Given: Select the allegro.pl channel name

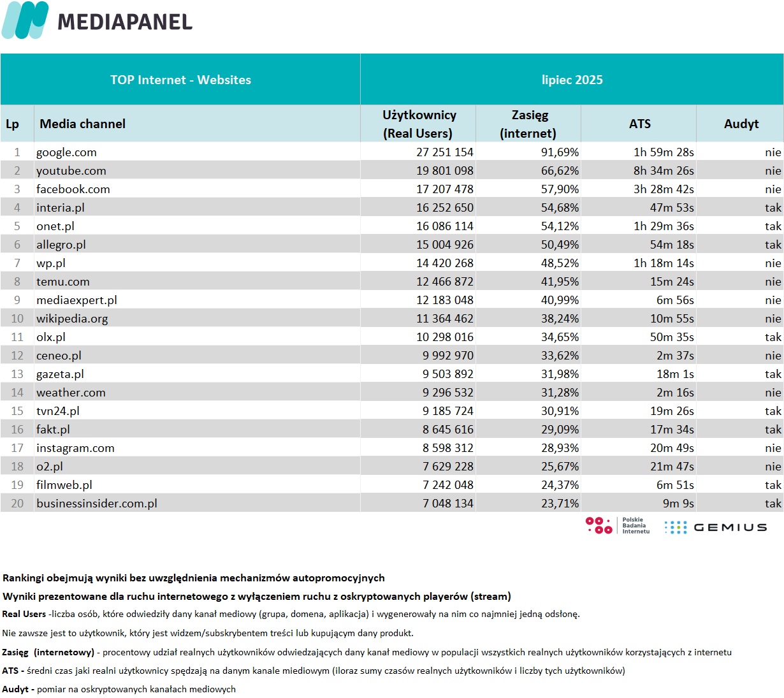Looking at the screenshot, I should (x=61, y=245).
